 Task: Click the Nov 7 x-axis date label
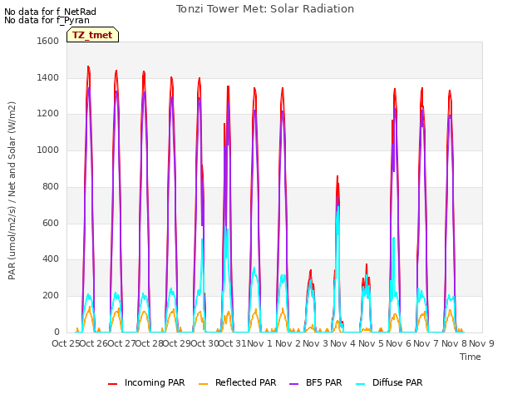click(426, 343)
